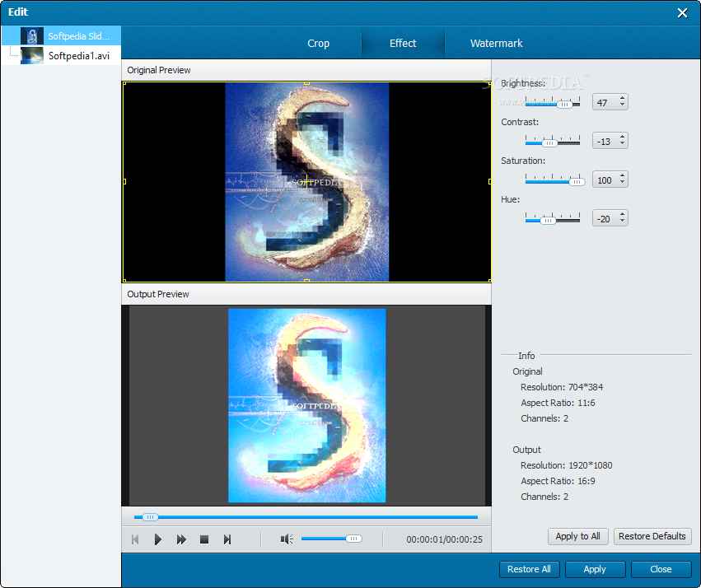Click the fast forward button
The height and width of the screenshot is (588, 701).
tap(181, 539)
